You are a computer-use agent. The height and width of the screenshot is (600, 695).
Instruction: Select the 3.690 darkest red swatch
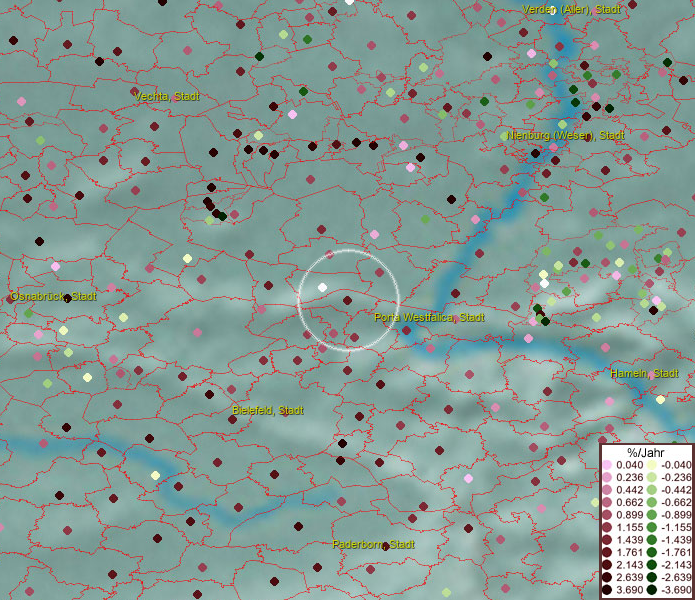click(607, 590)
